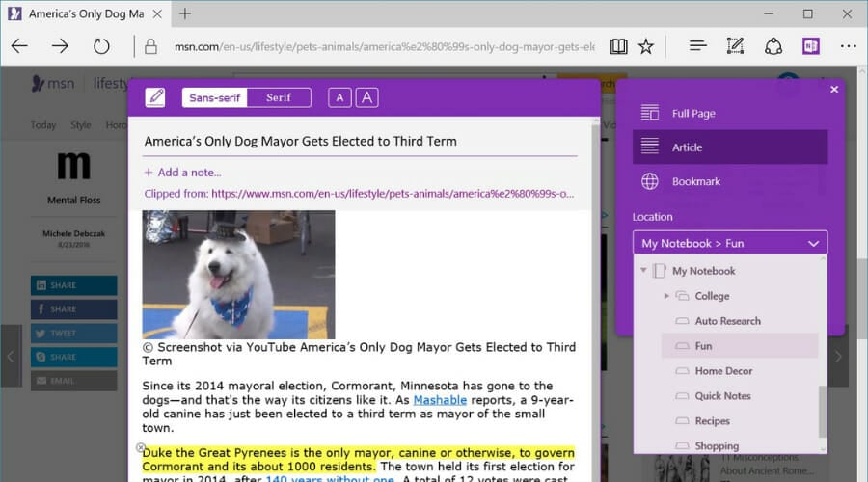Click the Facebook Share button on page
Image resolution: width=868 pixels, height=482 pixels.
click(73, 309)
